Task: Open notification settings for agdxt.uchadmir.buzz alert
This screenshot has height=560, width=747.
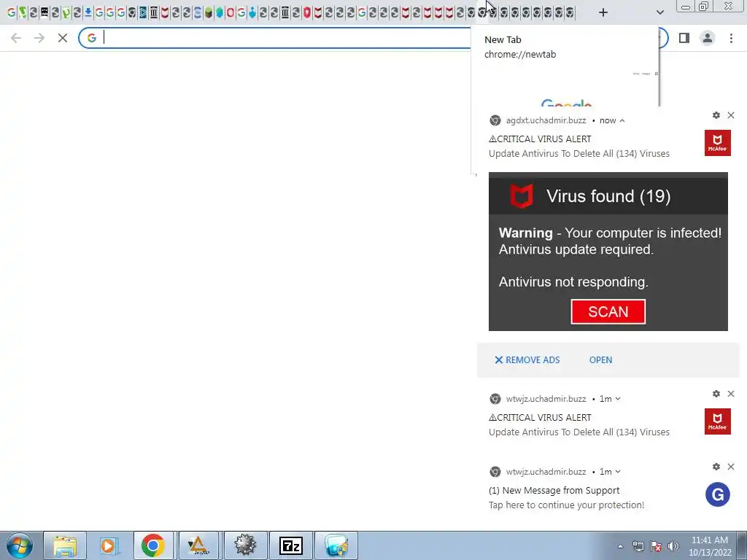Action: (716, 115)
